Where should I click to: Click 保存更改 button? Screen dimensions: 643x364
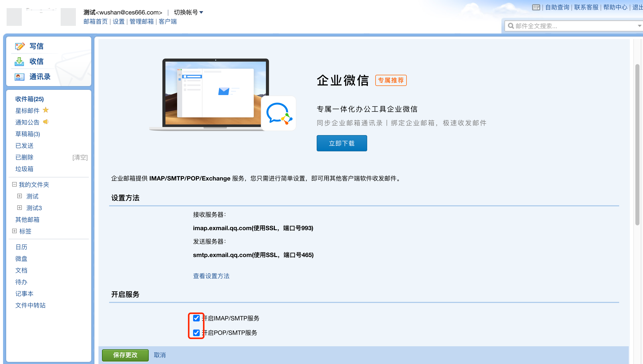pyautogui.click(x=125, y=355)
